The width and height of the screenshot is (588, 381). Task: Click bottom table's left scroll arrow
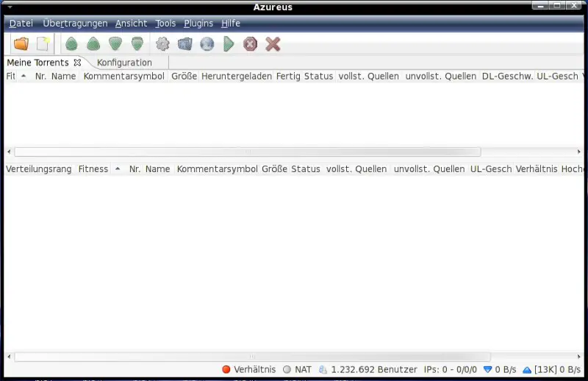pyautogui.click(x=9, y=357)
